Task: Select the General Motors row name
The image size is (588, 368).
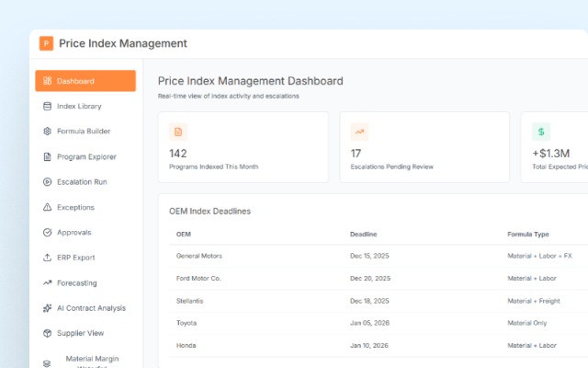Action: click(x=199, y=256)
